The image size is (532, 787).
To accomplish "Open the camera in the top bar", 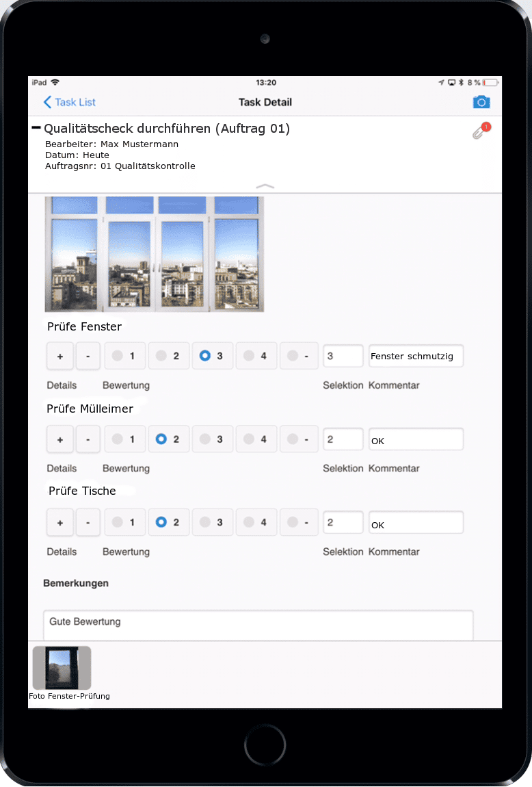I will pyautogui.click(x=481, y=102).
